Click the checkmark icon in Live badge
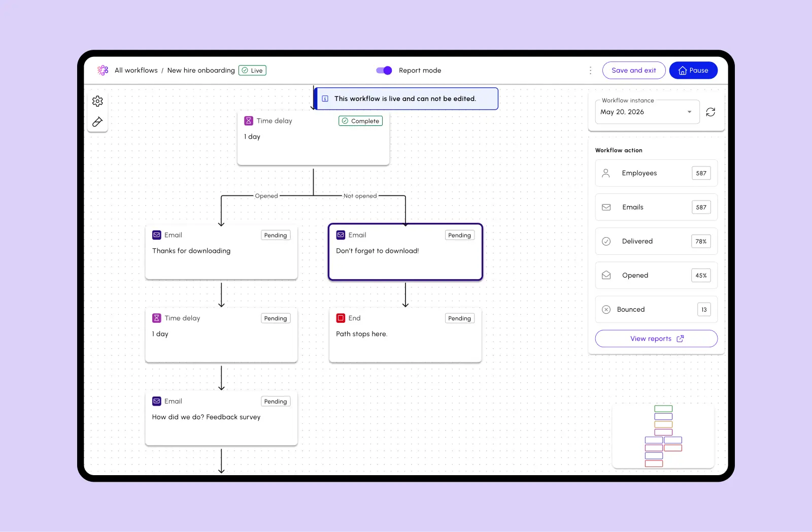 pyautogui.click(x=245, y=71)
